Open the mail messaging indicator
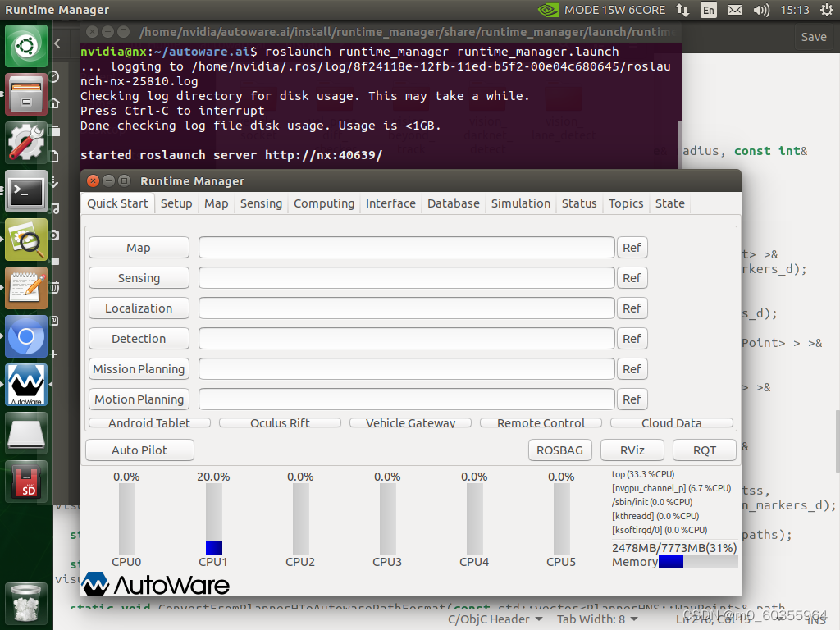The width and height of the screenshot is (840, 630). pyautogui.click(x=734, y=10)
